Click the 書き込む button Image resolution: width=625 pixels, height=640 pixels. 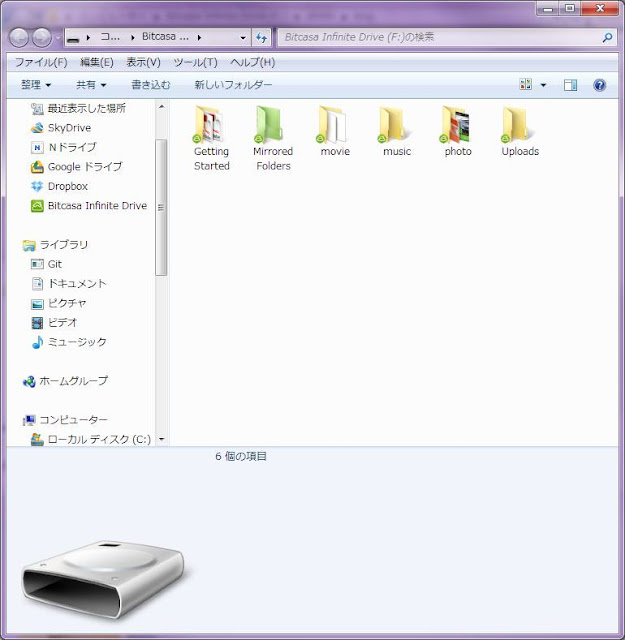[x=151, y=84]
